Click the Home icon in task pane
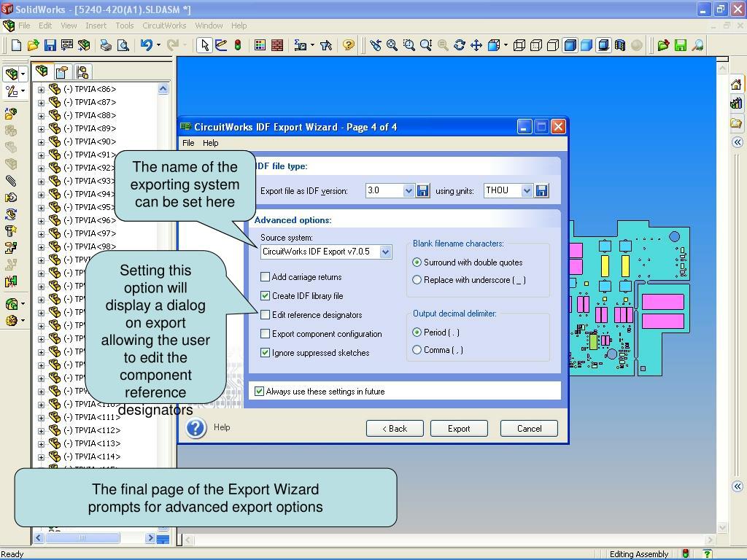The image size is (747, 560). [736, 85]
